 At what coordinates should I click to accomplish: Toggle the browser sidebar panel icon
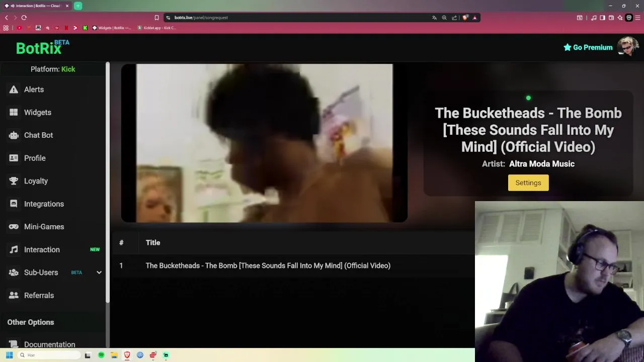602,18
